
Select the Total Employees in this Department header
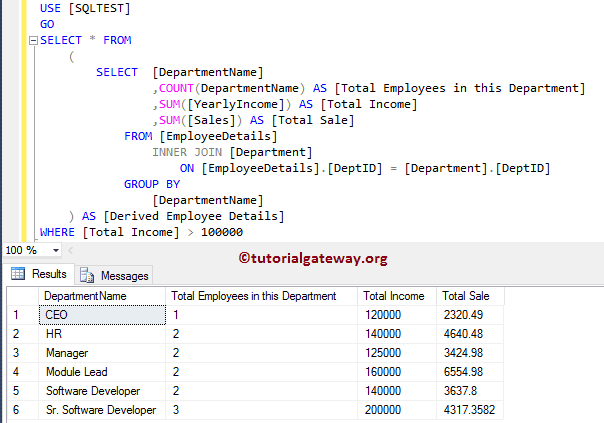253,296
